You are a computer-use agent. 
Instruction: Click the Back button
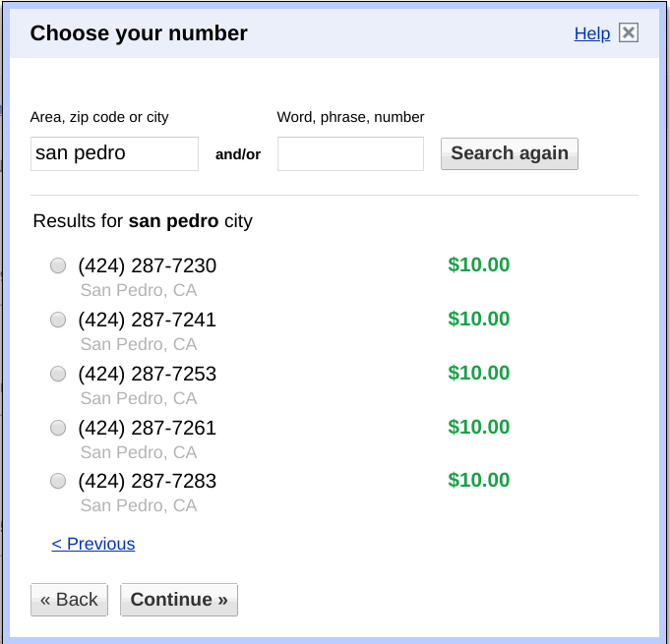coord(69,600)
